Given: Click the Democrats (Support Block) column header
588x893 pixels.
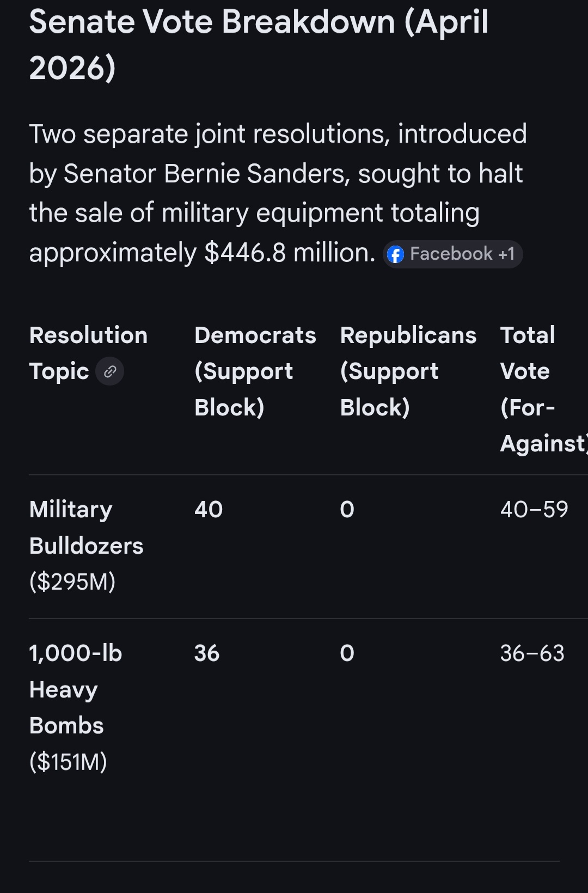Looking at the screenshot, I should (x=255, y=371).
